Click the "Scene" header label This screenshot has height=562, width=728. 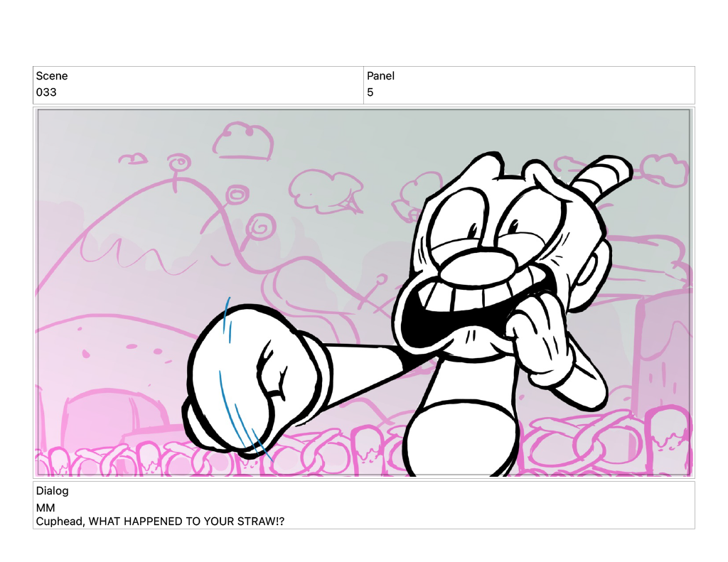pyautogui.click(x=52, y=76)
